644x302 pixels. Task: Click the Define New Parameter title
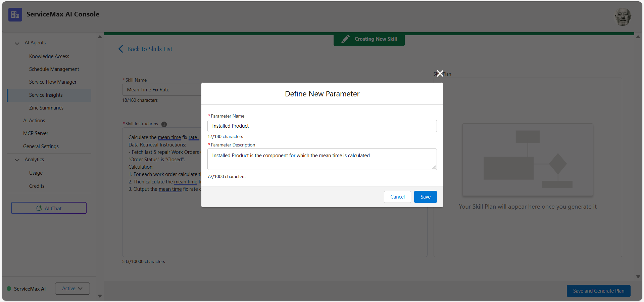[x=322, y=94]
